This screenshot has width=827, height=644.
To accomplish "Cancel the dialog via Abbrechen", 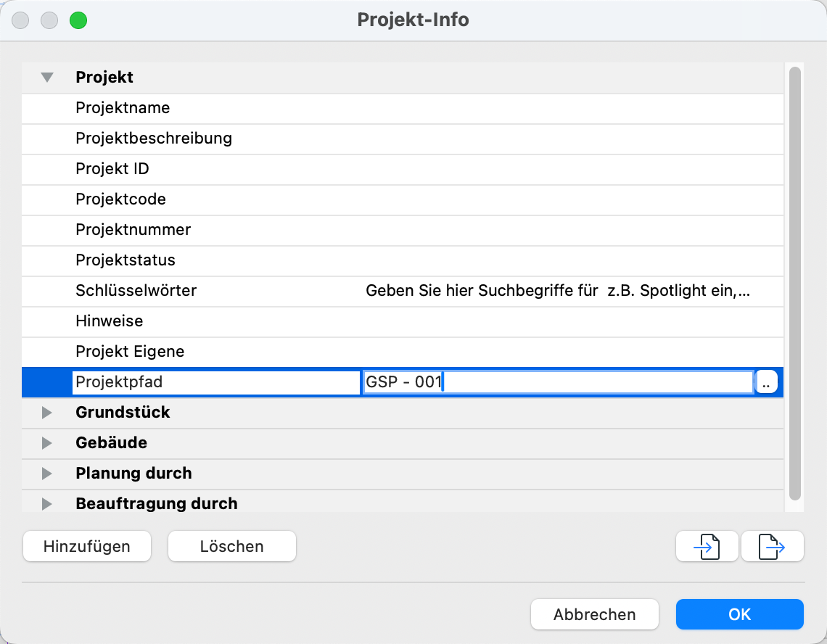I will [594, 614].
